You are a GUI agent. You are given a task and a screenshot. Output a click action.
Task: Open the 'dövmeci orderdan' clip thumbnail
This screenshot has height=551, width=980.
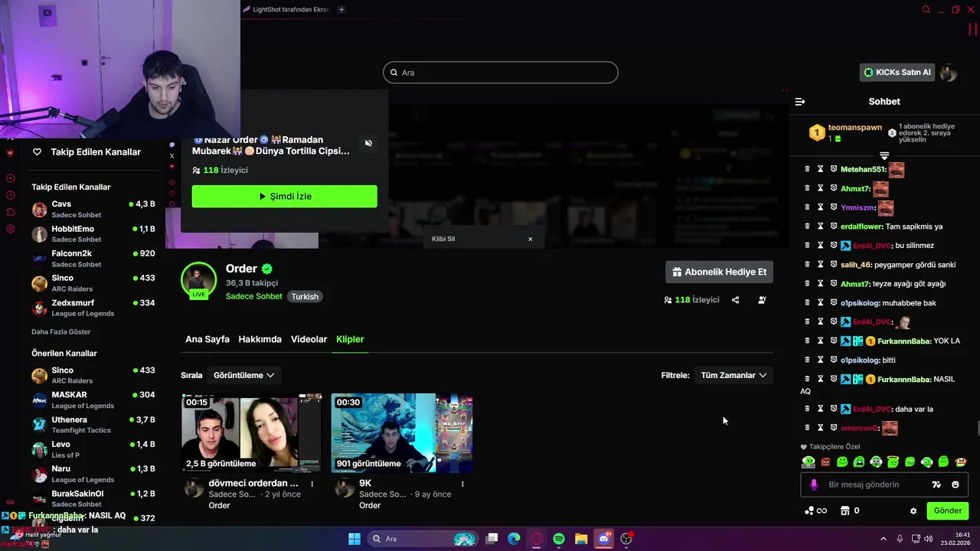pos(251,433)
